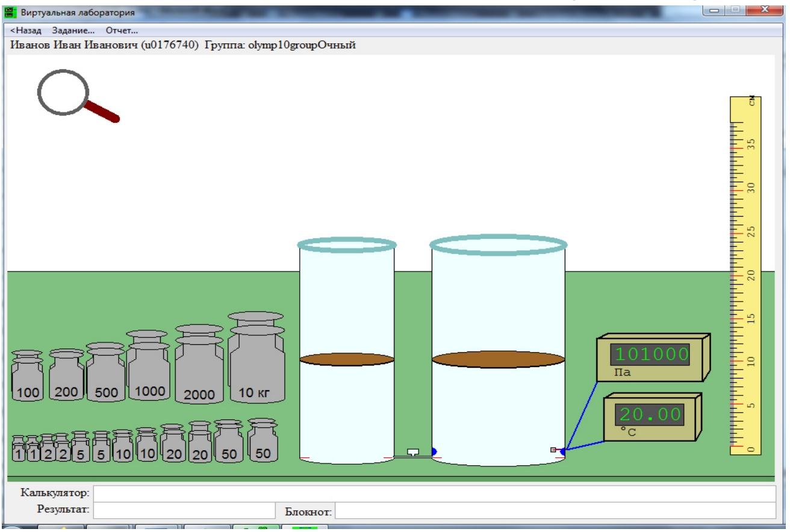Select the 200 weight
Image resolution: width=790 pixels, height=532 pixels.
coord(66,374)
